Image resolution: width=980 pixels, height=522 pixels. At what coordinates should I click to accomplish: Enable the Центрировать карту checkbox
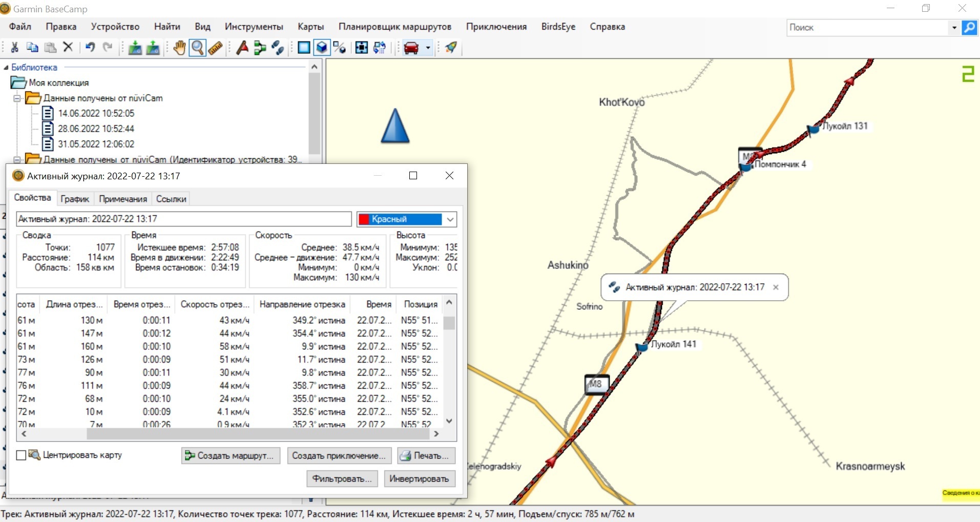pyautogui.click(x=21, y=455)
